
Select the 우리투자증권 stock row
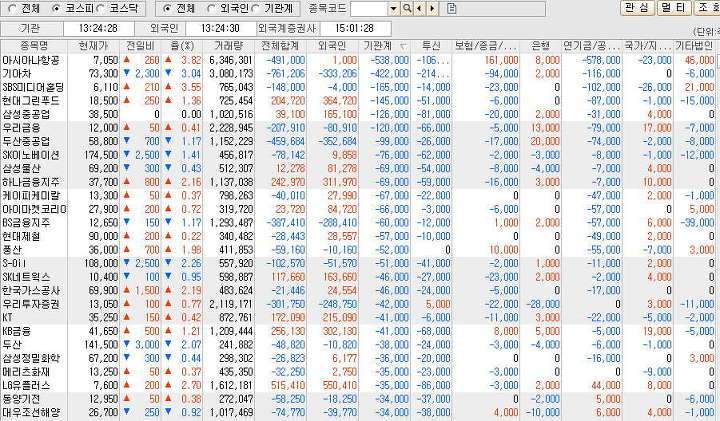click(x=357, y=304)
